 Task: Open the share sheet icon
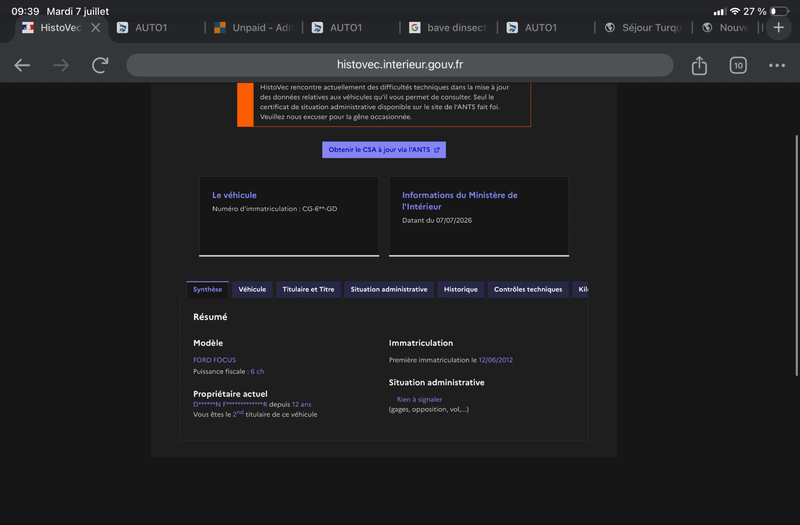click(x=699, y=65)
